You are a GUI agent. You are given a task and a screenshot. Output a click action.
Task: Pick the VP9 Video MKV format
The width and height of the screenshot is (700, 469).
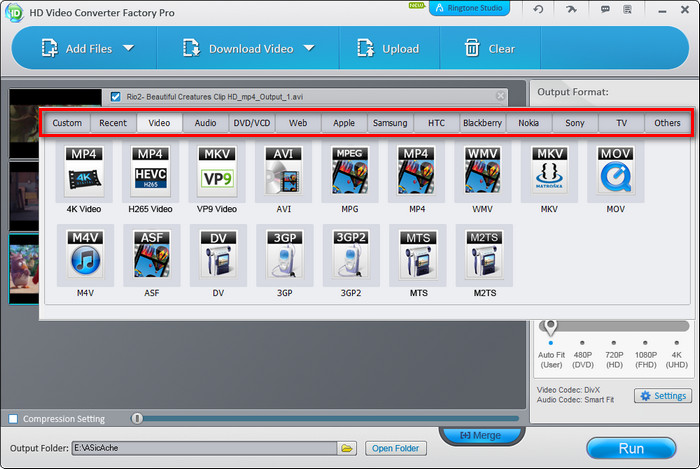[x=217, y=172]
